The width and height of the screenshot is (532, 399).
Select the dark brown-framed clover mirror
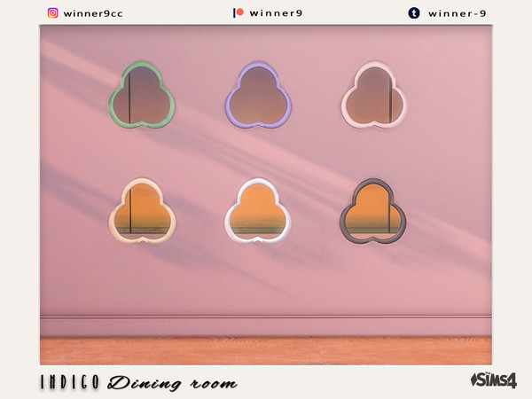point(373,211)
